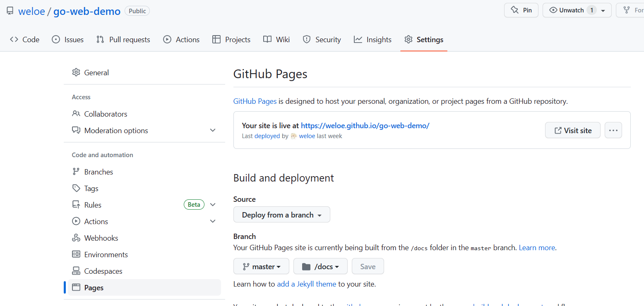Click the Projects table icon
The height and width of the screenshot is (306, 644).
pyautogui.click(x=216, y=40)
